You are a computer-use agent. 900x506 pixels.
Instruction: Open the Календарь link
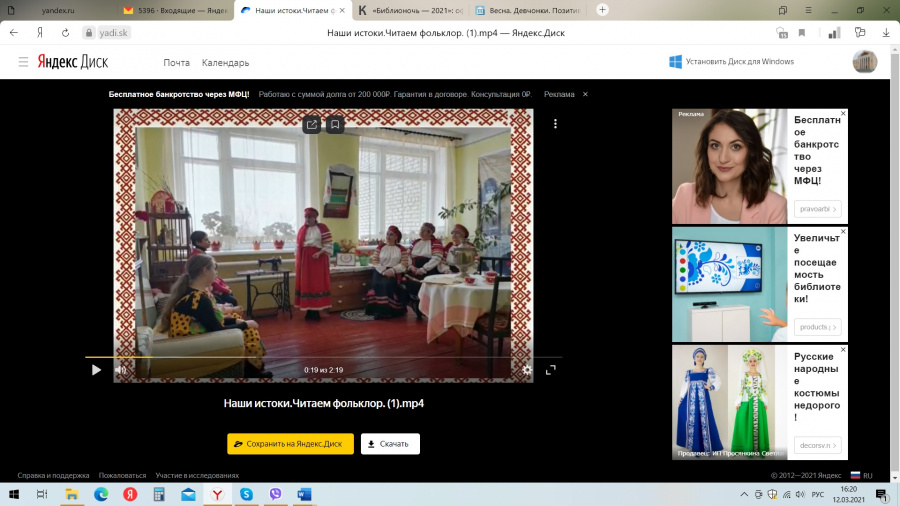click(226, 63)
